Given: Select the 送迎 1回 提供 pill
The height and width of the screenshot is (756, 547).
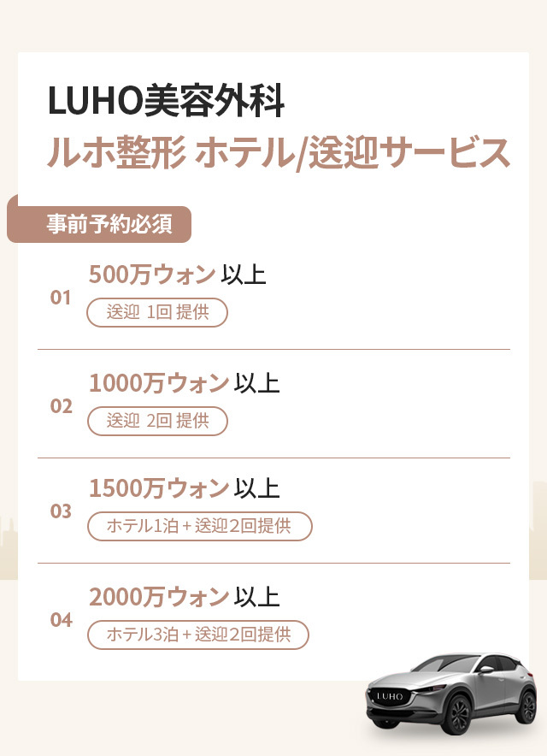Looking at the screenshot, I should tap(157, 312).
